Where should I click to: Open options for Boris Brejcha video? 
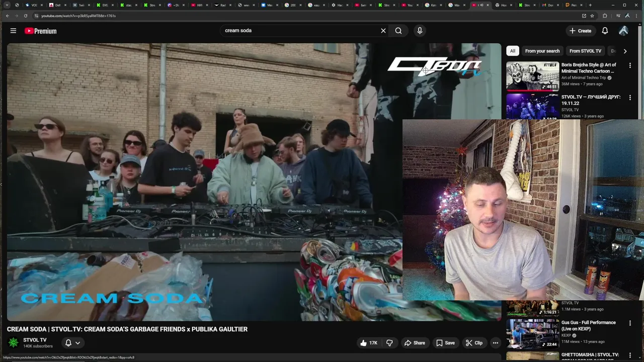[x=630, y=65]
